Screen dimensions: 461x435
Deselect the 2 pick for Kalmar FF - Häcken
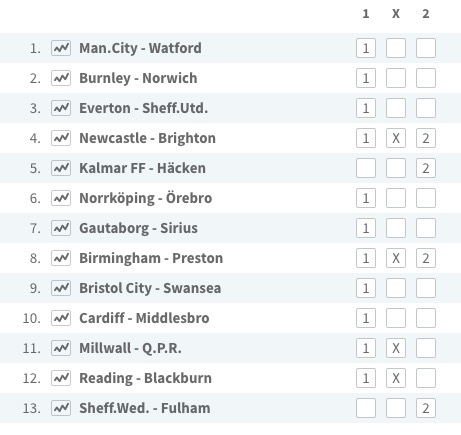tap(426, 168)
